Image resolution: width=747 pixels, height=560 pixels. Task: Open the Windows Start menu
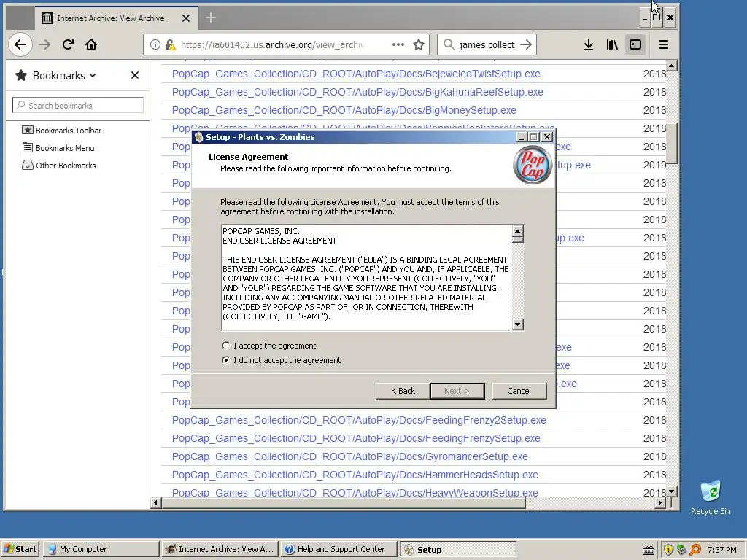[x=20, y=549]
